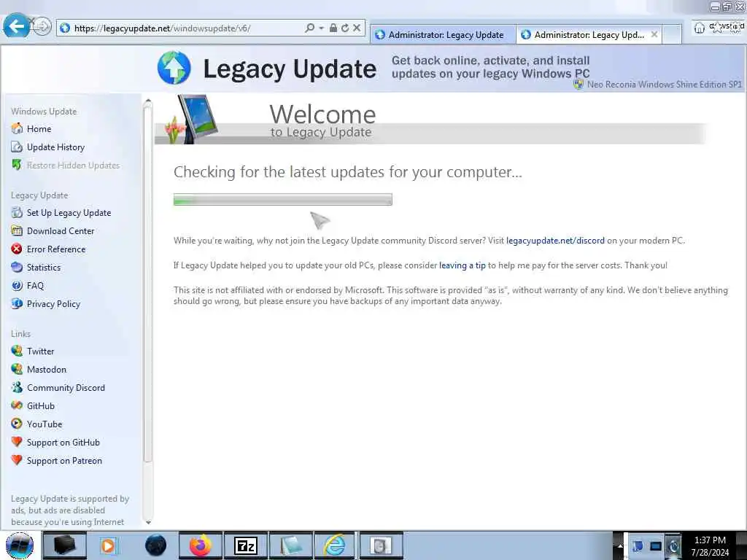Click the Update History icon
The image size is (747, 560).
[x=17, y=147]
